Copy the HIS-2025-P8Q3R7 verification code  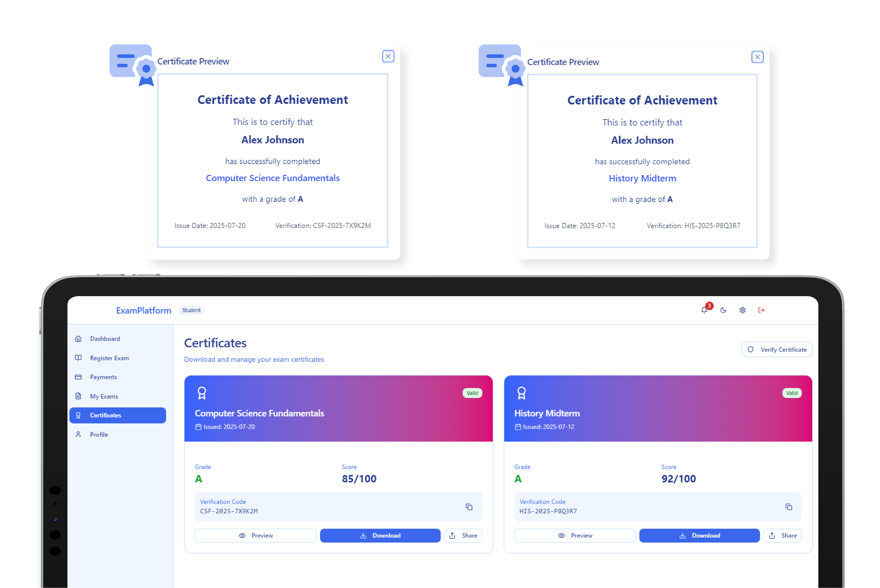pos(789,507)
